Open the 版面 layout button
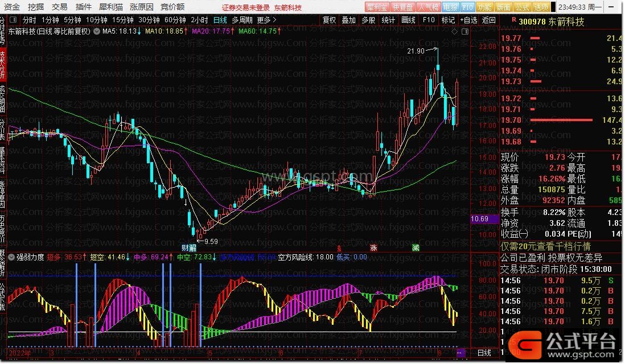This screenshot has height=364, width=625. click(503, 7)
